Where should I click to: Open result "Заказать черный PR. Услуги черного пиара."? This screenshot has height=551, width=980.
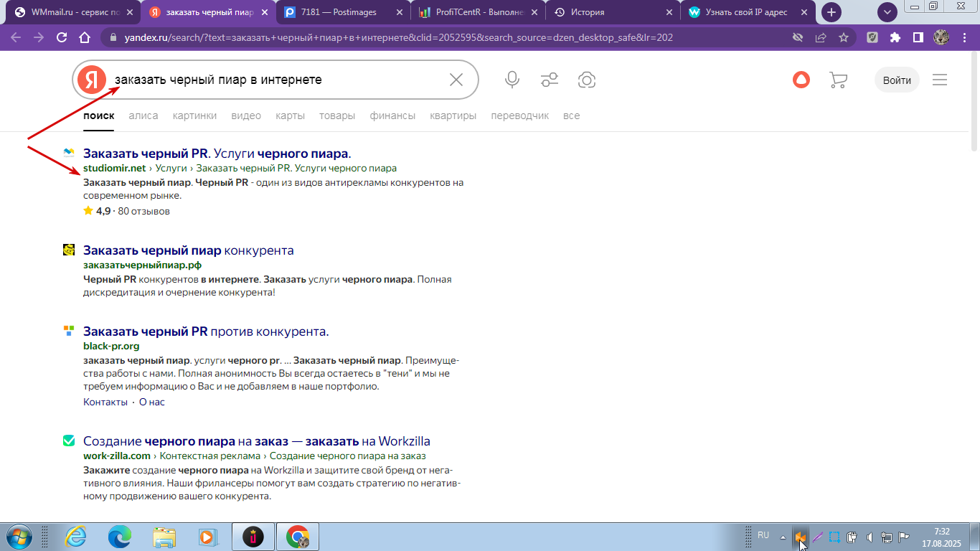point(217,154)
